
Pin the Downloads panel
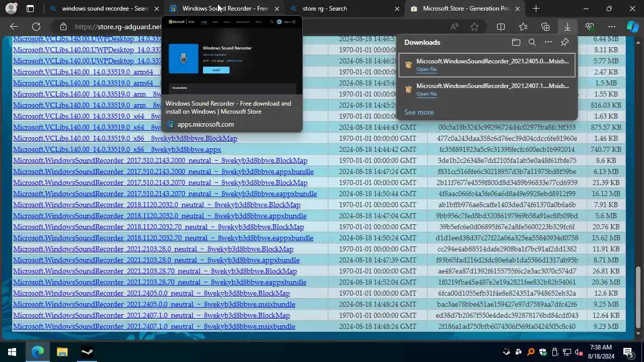(565, 42)
